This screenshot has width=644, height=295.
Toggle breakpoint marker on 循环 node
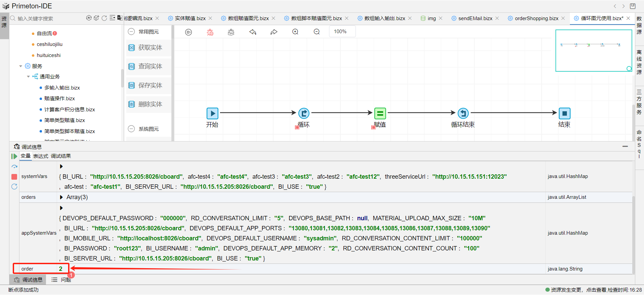coord(297,127)
